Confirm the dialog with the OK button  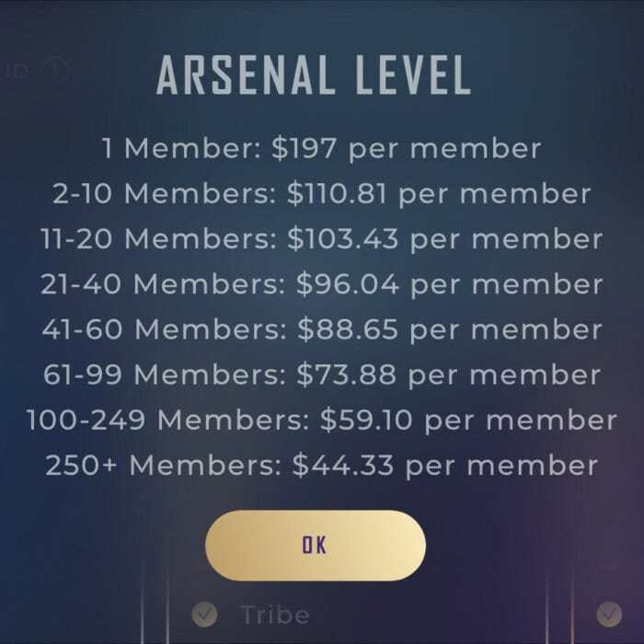[x=316, y=545]
